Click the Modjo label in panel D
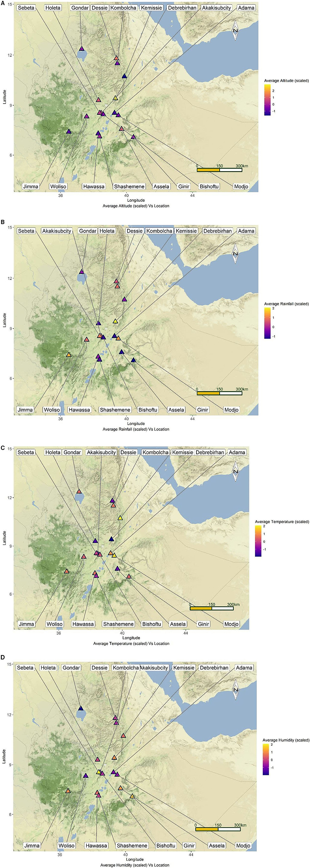 243,845
